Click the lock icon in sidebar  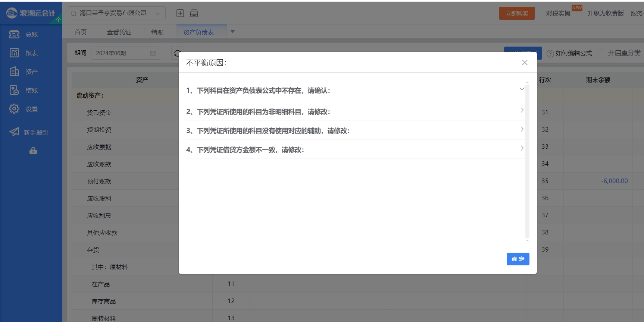[33, 151]
